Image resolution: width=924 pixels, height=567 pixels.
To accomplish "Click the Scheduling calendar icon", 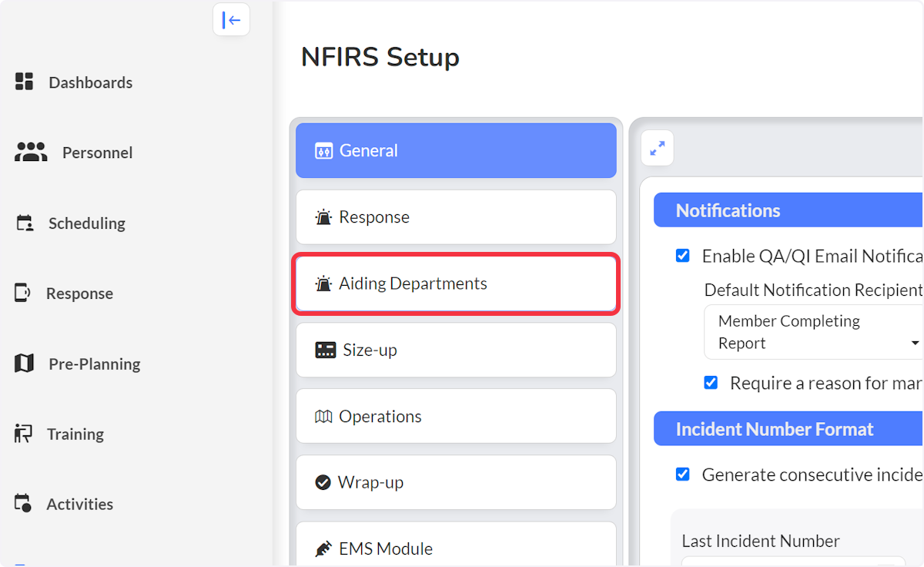I will (x=25, y=223).
